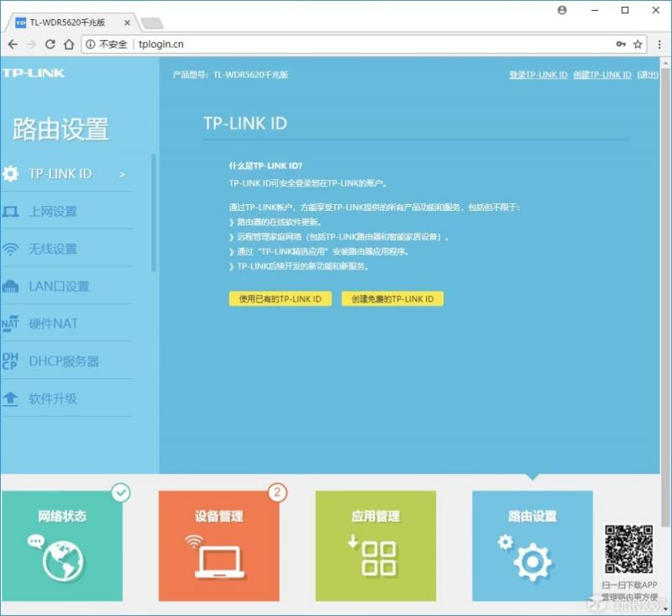
Task: Open the saved password key icon
Action: click(621, 45)
